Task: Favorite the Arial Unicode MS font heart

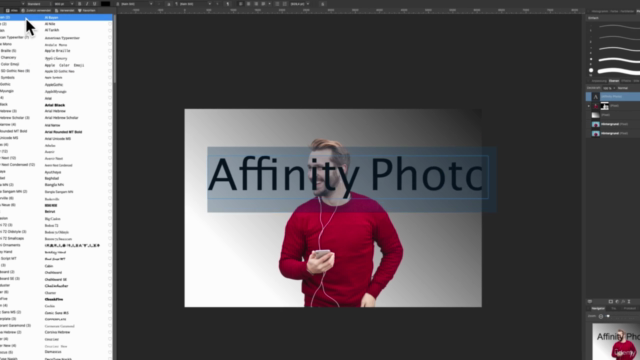Action: [x=109, y=138]
